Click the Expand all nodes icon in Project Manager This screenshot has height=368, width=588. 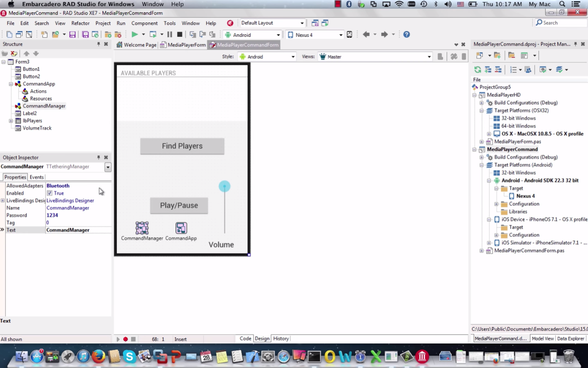[x=488, y=70]
